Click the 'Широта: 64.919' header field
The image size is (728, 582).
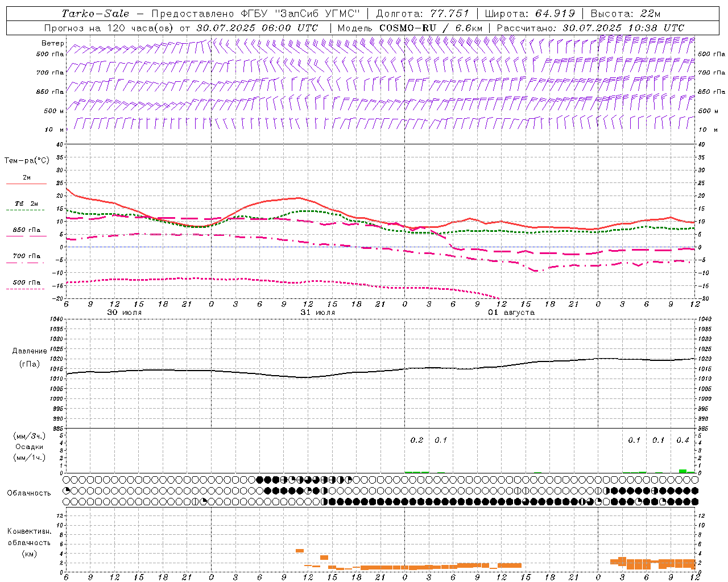(x=530, y=14)
